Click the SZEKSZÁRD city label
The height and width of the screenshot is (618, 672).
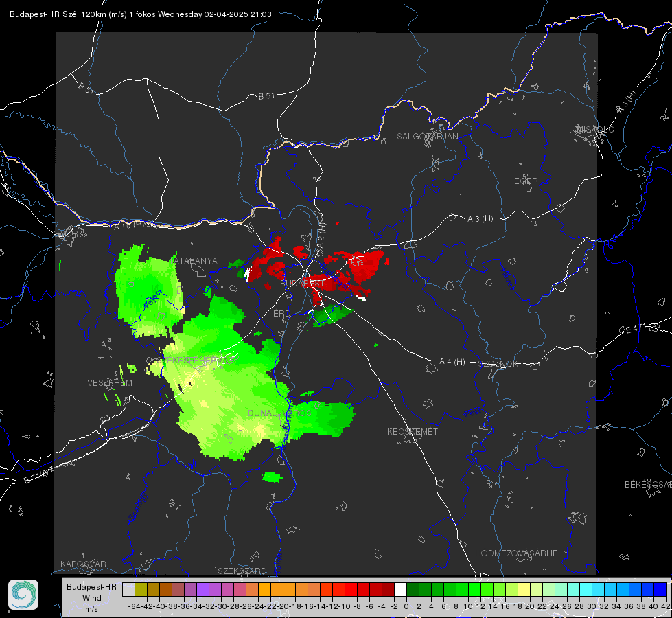tap(242, 571)
